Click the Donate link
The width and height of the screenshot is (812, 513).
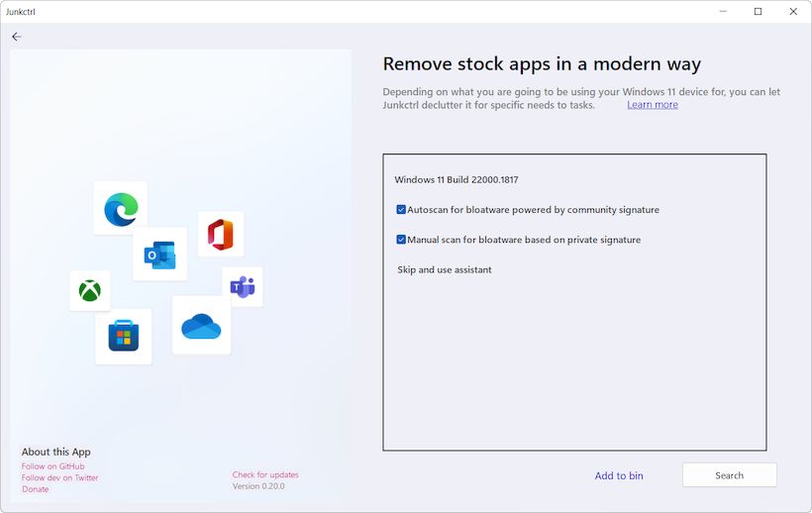pos(36,489)
